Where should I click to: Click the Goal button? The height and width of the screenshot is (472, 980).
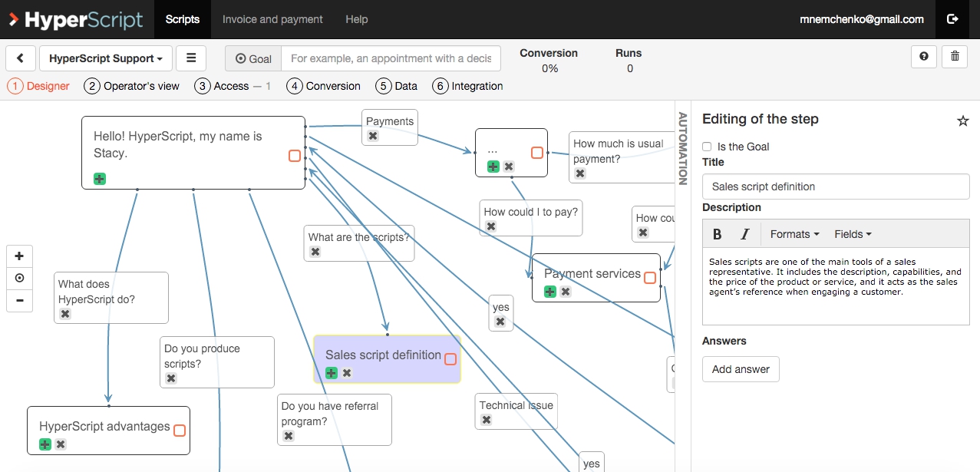(253, 58)
